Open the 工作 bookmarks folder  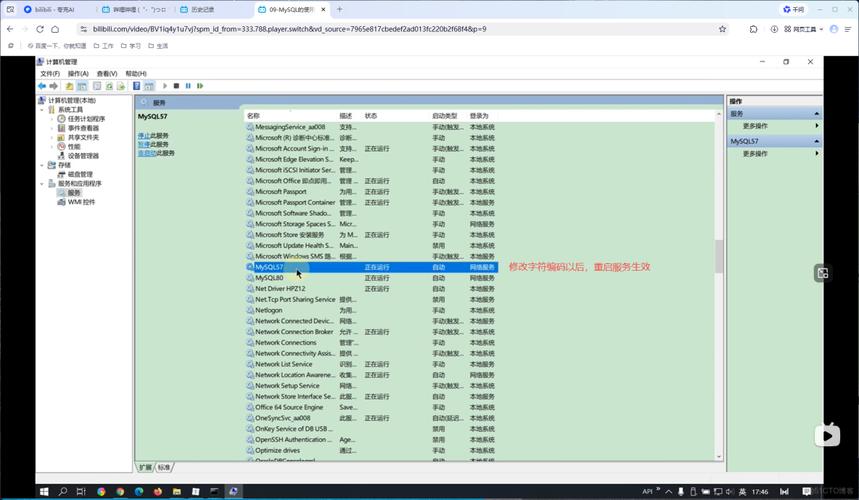coord(104,45)
